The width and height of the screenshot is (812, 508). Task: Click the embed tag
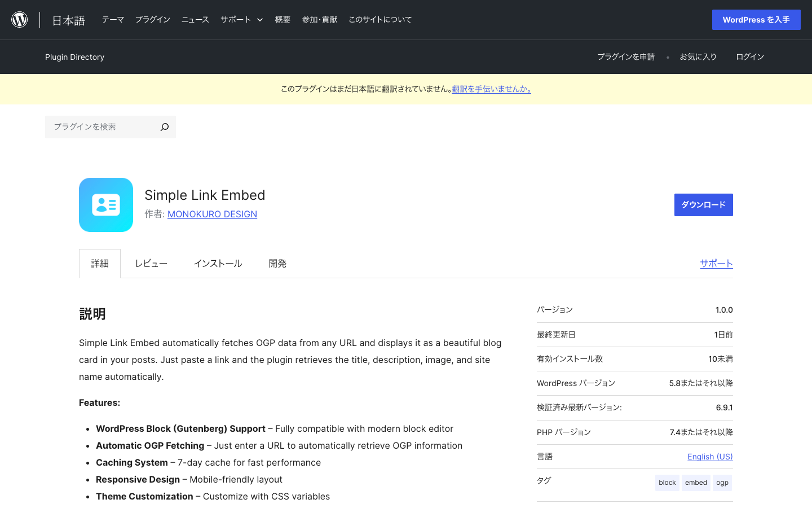696,483
